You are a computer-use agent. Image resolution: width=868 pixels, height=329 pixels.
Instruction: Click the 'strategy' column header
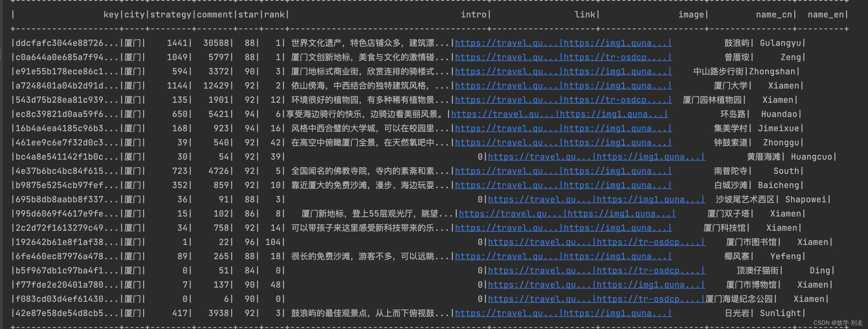pos(171,15)
